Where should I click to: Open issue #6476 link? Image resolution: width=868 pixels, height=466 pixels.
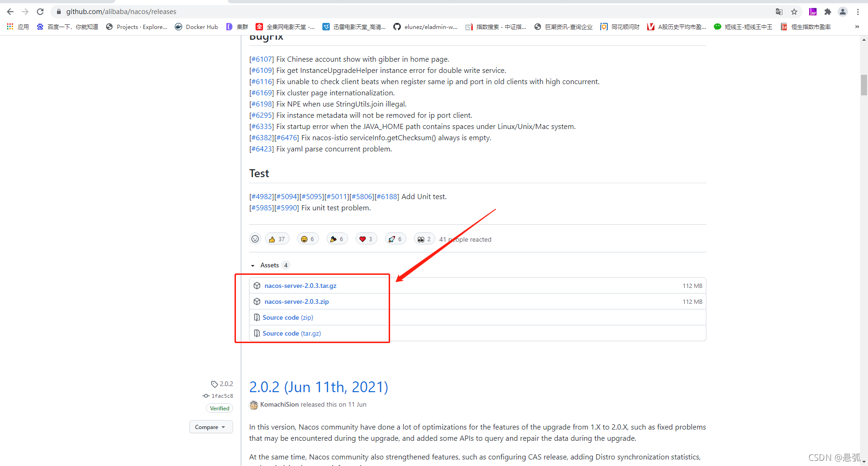(x=287, y=138)
